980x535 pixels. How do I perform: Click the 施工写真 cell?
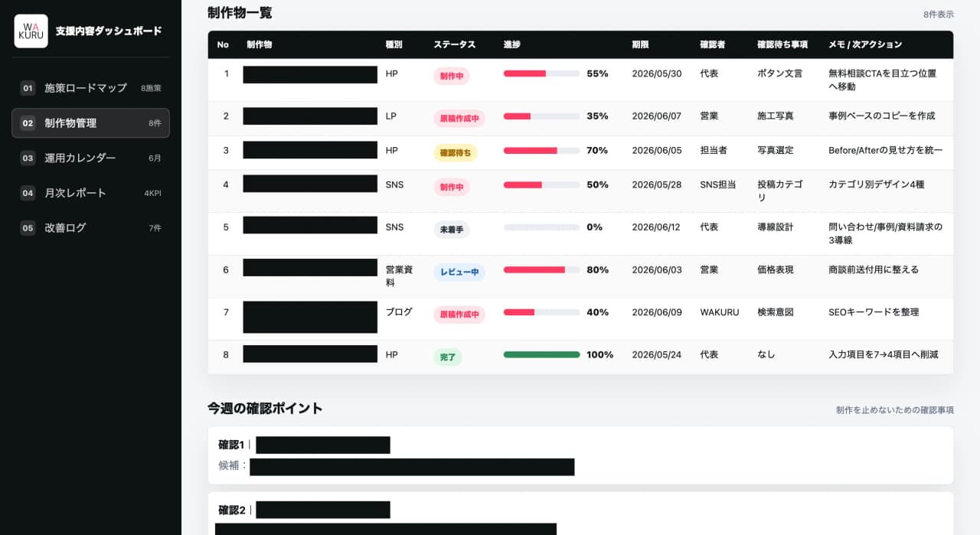pos(776,116)
